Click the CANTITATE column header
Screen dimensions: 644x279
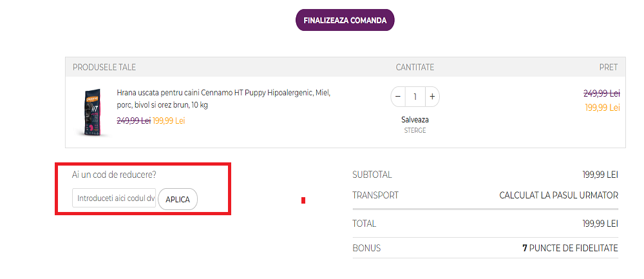tap(415, 67)
